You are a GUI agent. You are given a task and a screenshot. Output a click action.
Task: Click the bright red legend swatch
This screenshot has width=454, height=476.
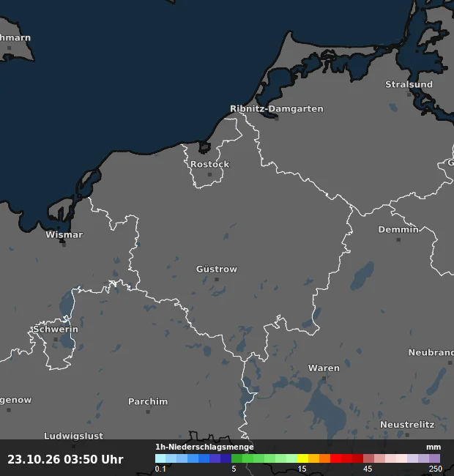tap(335, 458)
